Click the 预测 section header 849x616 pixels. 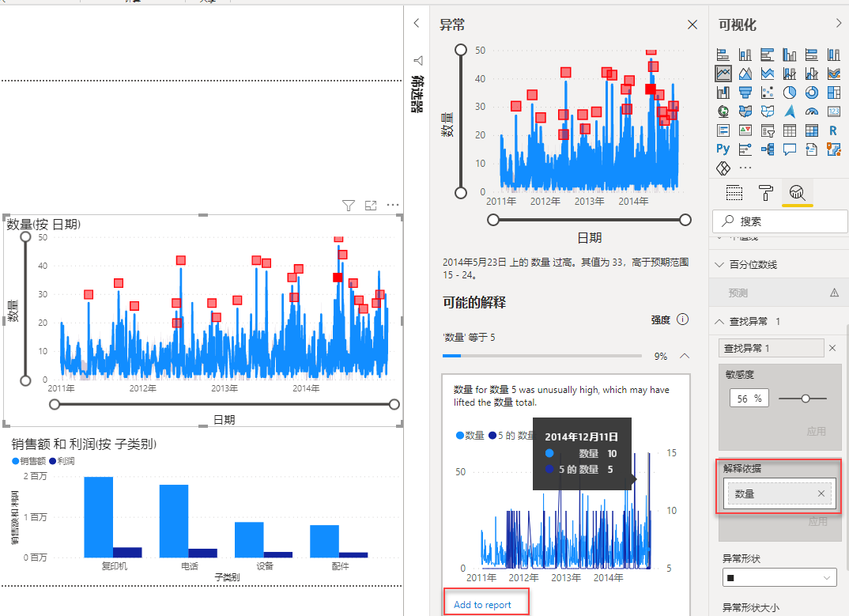click(778, 293)
